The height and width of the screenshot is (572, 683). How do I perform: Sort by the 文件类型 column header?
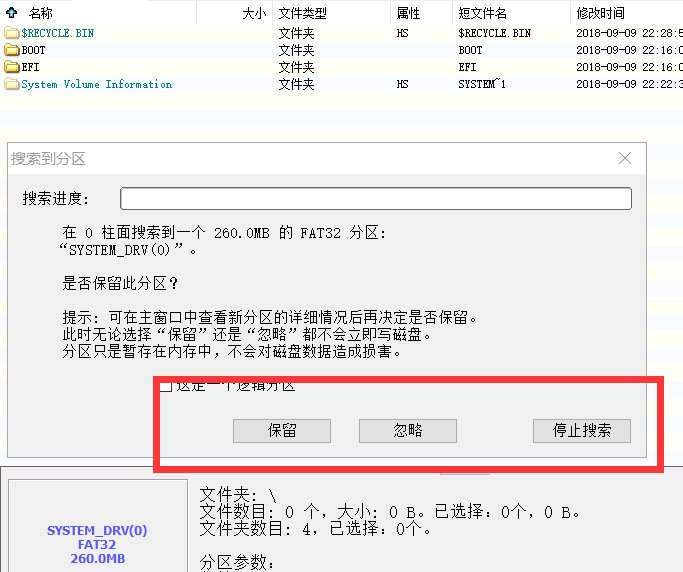[x=303, y=14]
